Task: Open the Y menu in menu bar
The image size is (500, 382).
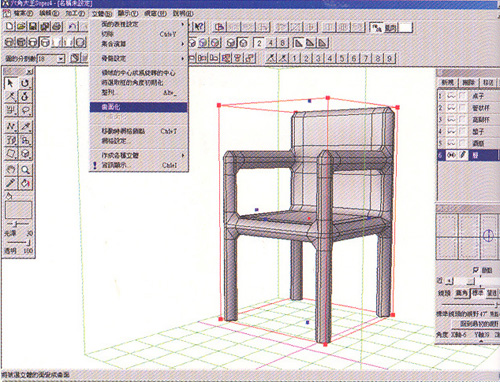Action: click(x=128, y=13)
